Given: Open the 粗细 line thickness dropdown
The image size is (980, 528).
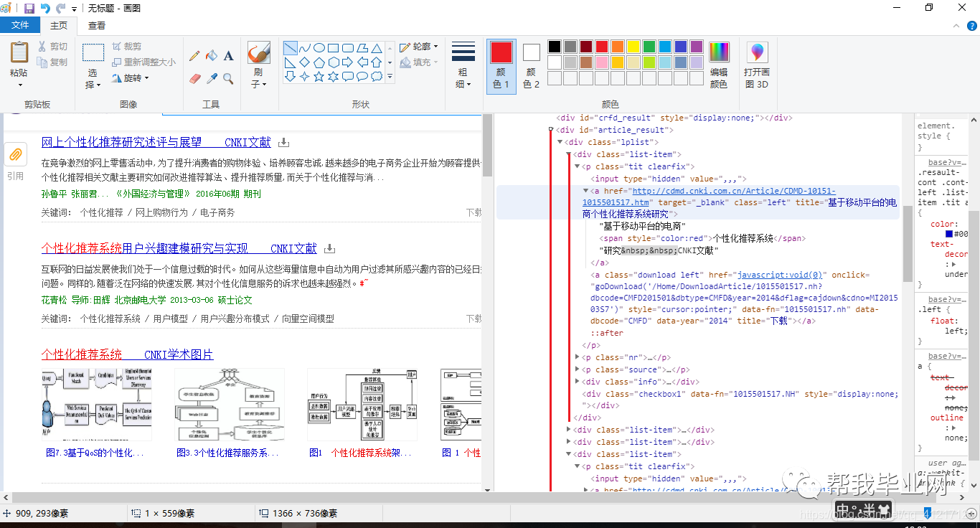Looking at the screenshot, I should coord(463,65).
